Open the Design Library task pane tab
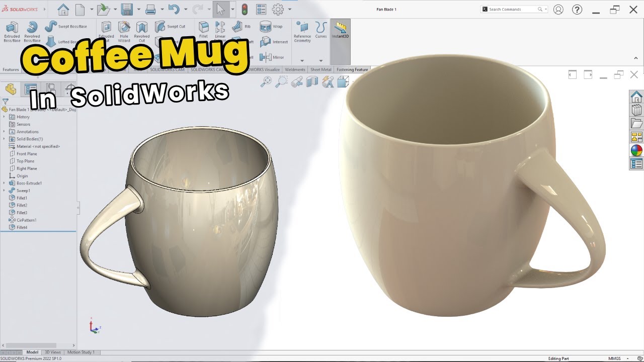 pos(636,110)
